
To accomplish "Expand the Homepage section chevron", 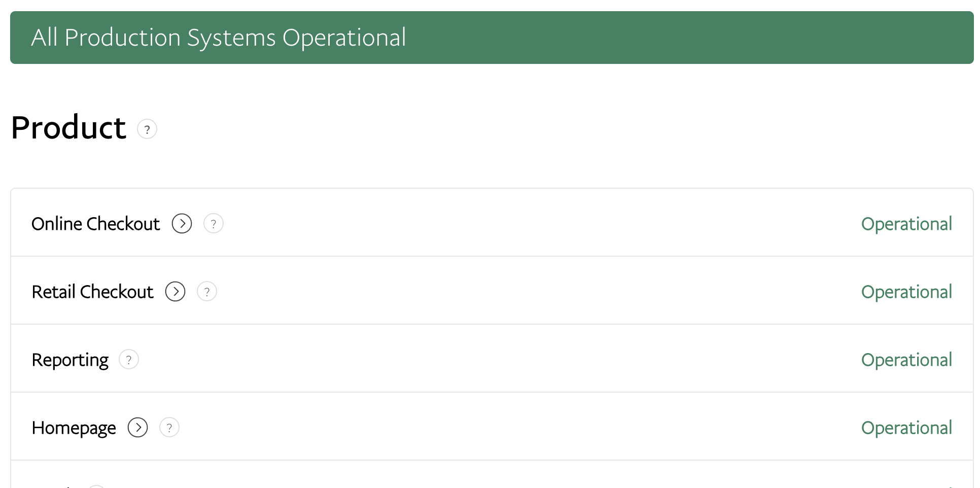I will click(138, 428).
